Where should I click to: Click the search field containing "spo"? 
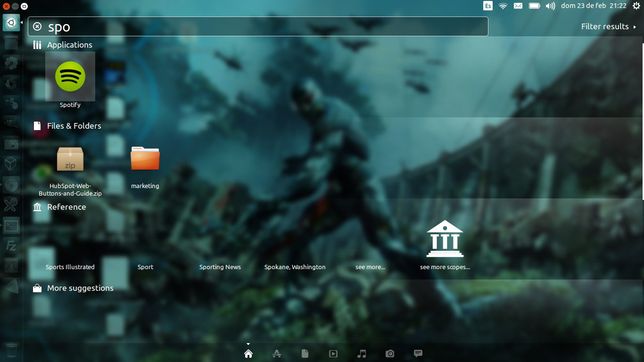(x=258, y=26)
